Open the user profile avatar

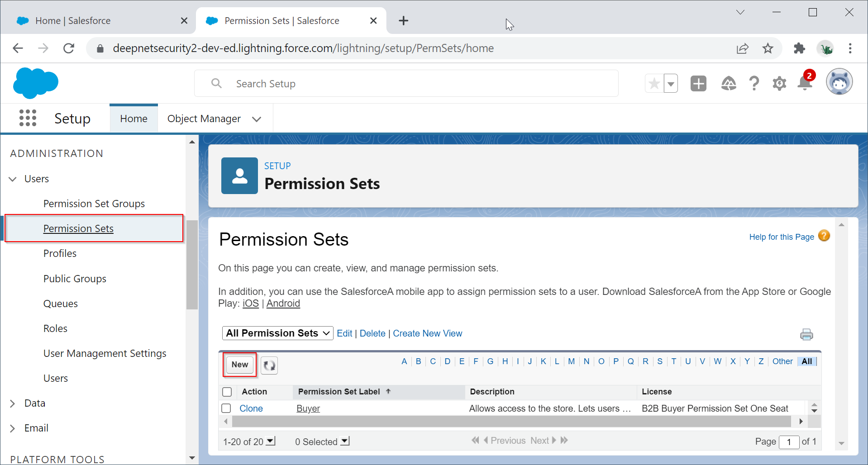click(x=839, y=82)
